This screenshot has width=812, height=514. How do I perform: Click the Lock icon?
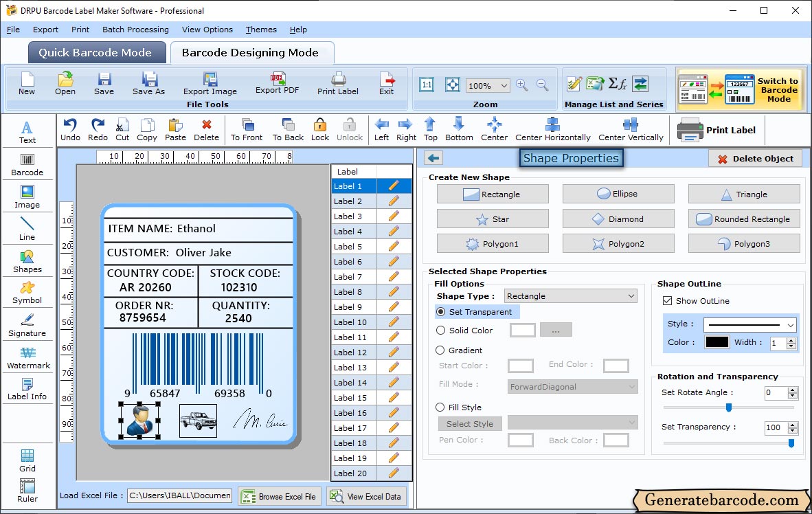(320, 130)
